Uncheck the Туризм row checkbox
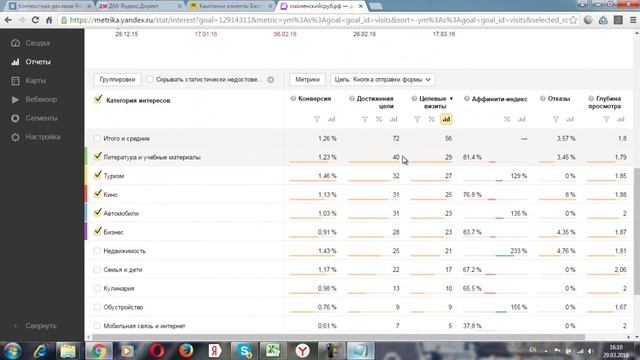 point(97,175)
